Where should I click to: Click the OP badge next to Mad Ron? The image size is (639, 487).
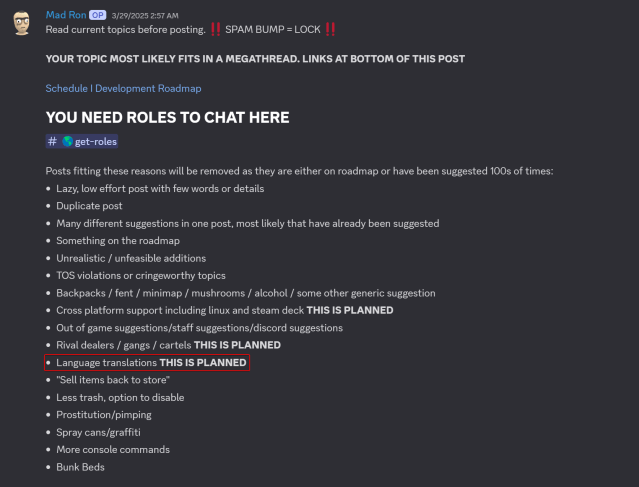(x=98, y=15)
